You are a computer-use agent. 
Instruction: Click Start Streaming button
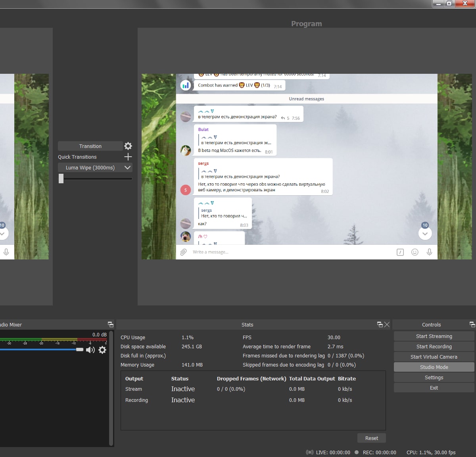tap(434, 336)
